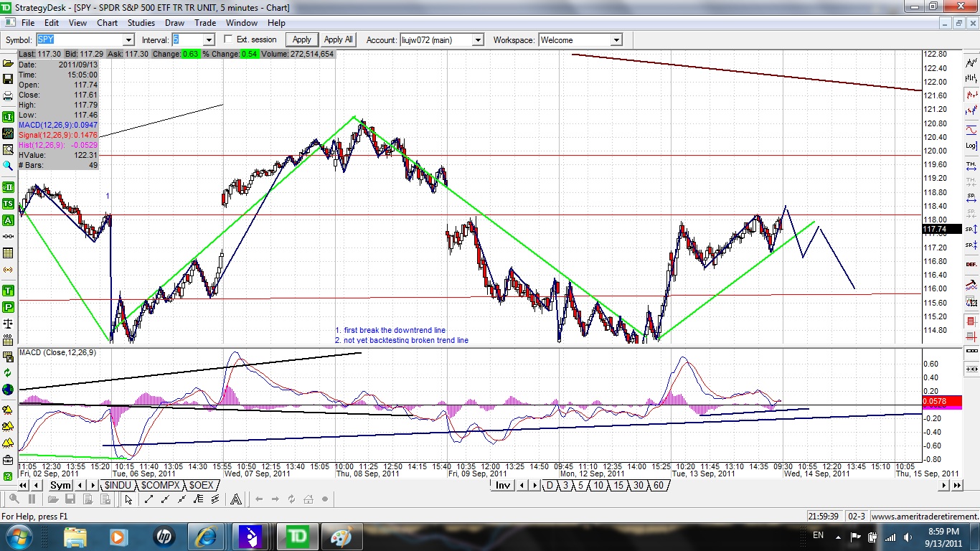
Task: Click the EN language indicator in system tray
Action: [x=818, y=536]
